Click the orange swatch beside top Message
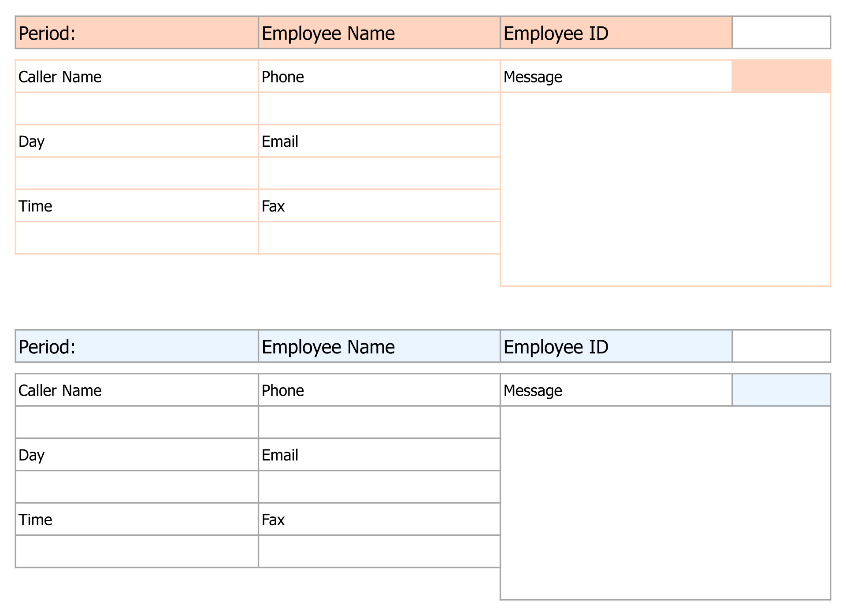Screen dimensions: 846x616 (781, 76)
